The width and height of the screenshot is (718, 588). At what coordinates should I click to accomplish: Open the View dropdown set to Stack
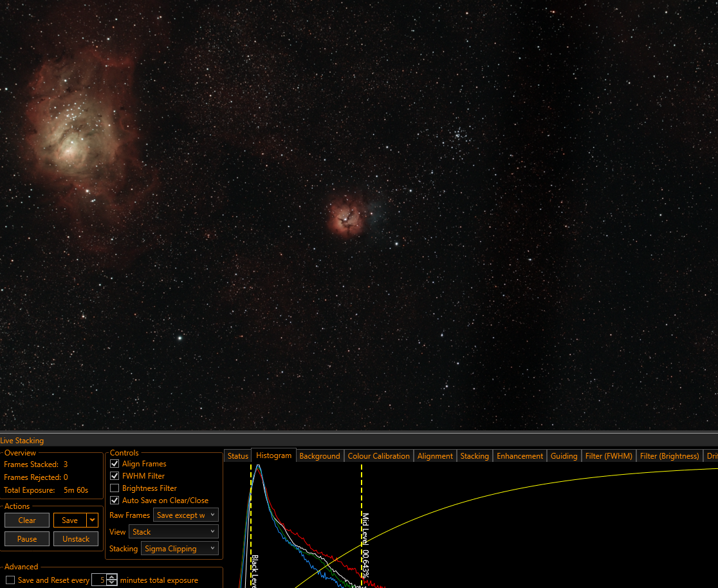click(x=174, y=531)
